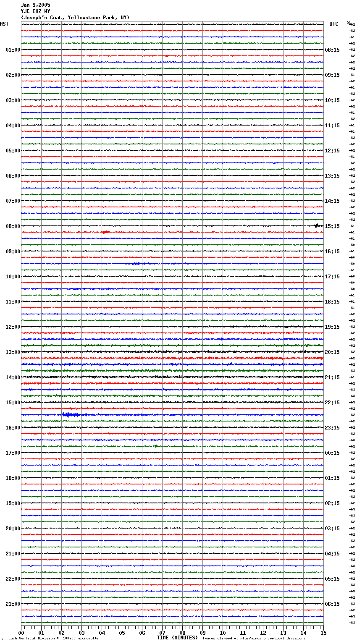
Task: Click the '22:15' UTC time label
Action: [332, 403]
